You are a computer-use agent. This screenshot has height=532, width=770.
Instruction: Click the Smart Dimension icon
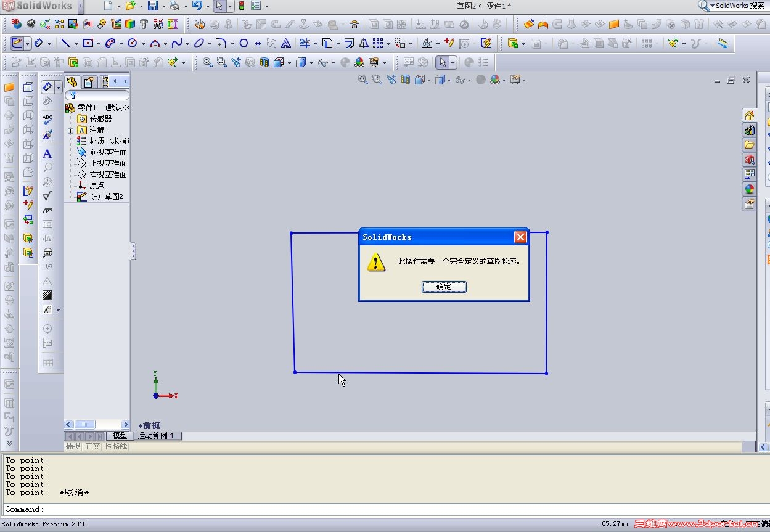coord(38,43)
